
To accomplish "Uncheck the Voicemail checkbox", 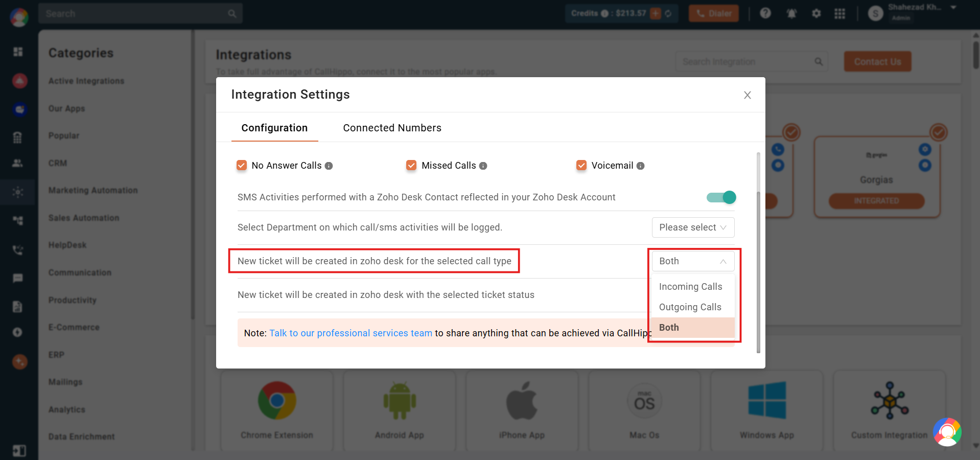I will [581, 165].
